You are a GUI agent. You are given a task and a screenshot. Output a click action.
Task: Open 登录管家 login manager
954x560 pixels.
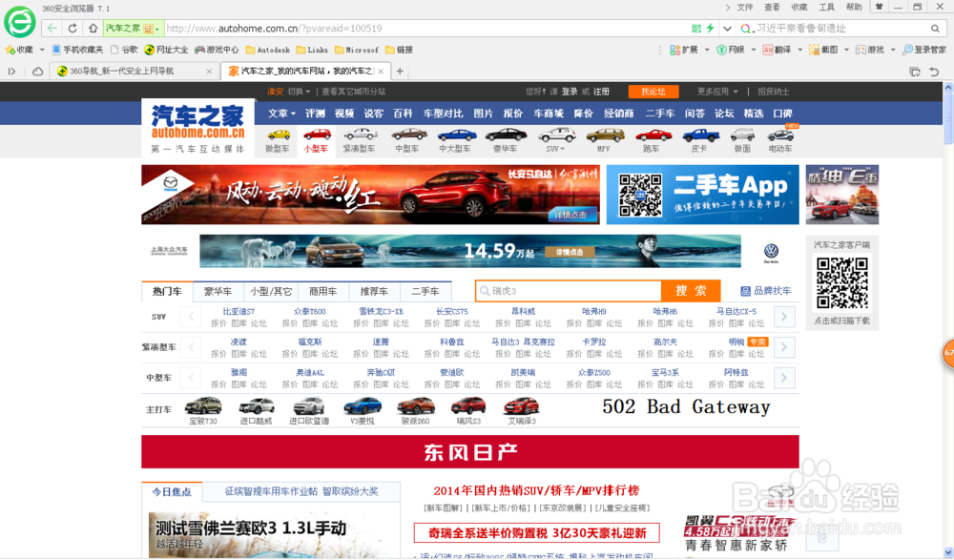[x=924, y=50]
